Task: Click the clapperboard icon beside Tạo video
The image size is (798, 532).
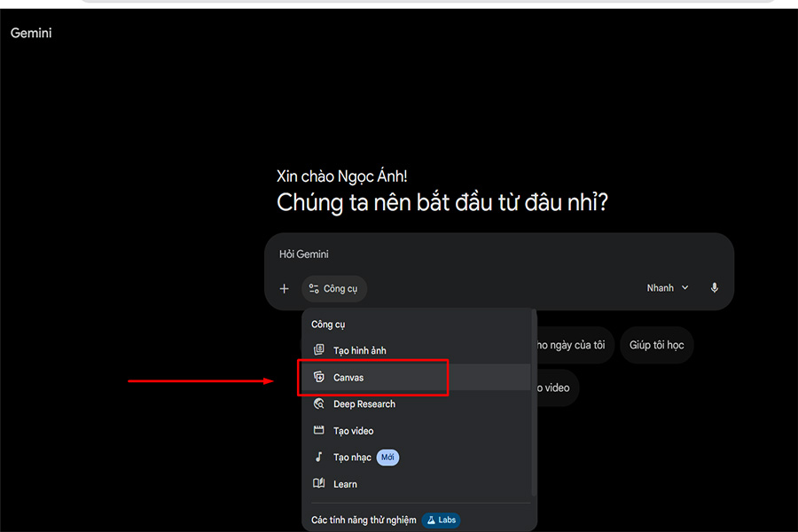Action: coord(319,431)
